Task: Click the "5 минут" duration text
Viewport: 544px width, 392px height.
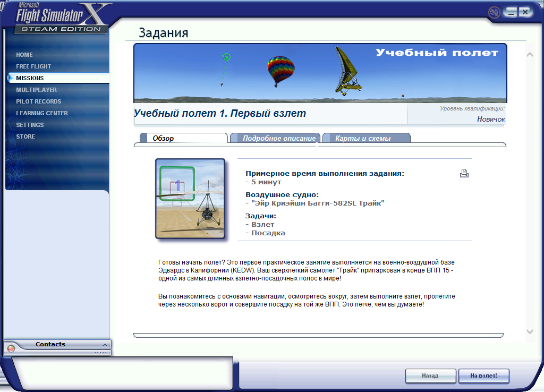Action: tap(266, 182)
